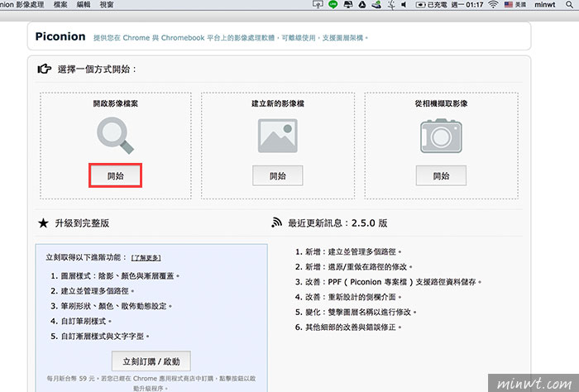
Task: Click the AirPlay display icon in menu bar
Action: [318, 4]
